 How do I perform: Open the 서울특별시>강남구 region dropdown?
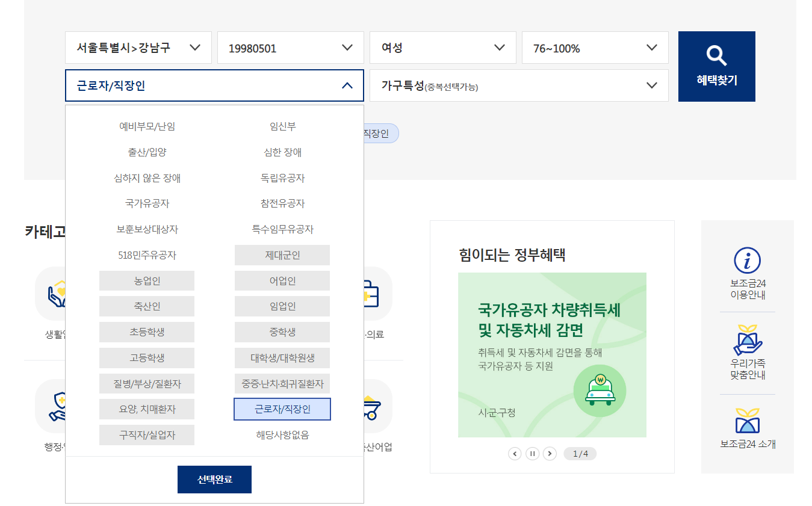pos(138,48)
